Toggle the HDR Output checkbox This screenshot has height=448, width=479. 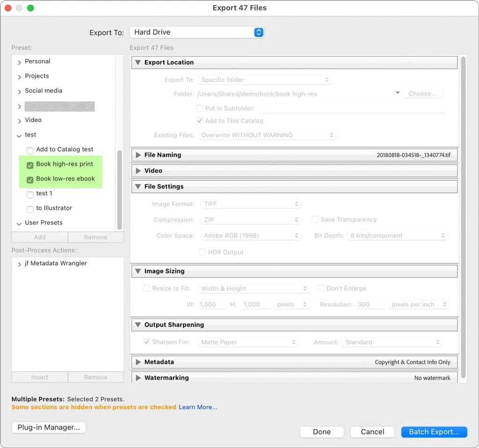pos(202,252)
